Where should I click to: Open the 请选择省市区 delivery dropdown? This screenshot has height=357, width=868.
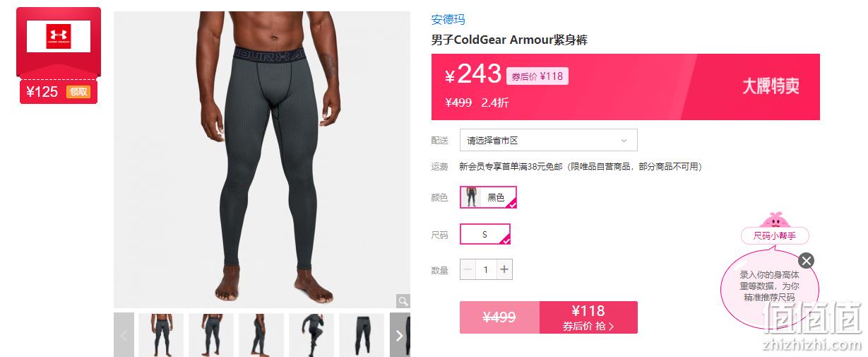548,140
